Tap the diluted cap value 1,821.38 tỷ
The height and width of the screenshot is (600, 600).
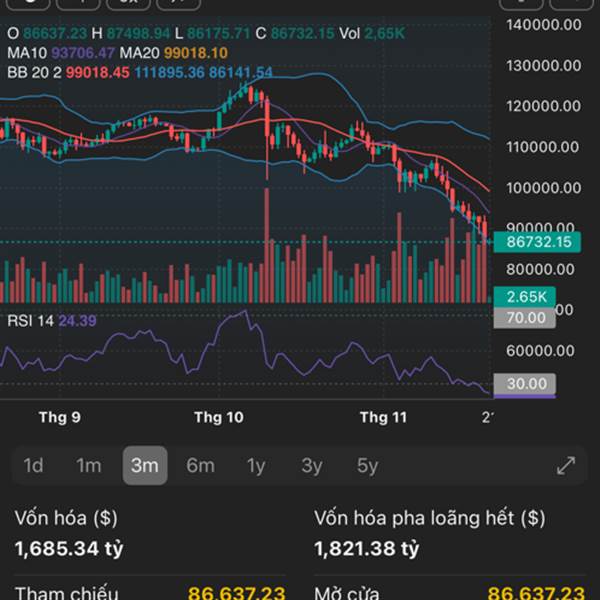click(x=367, y=548)
